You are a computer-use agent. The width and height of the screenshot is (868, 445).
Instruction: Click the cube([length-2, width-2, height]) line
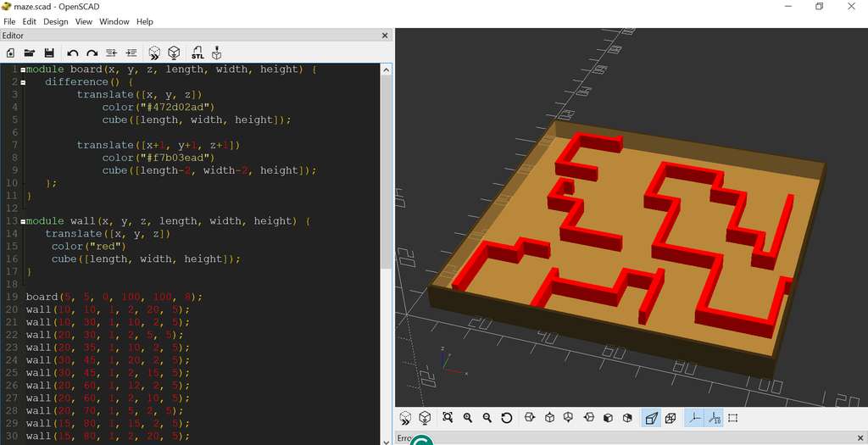click(209, 170)
